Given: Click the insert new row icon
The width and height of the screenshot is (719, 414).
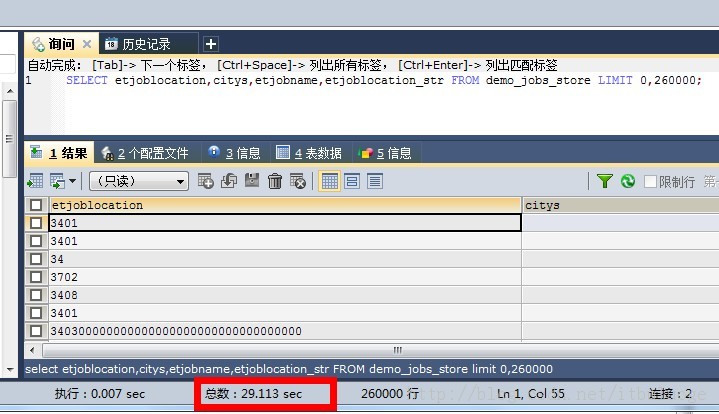Looking at the screenshot, I should (206, 181).
